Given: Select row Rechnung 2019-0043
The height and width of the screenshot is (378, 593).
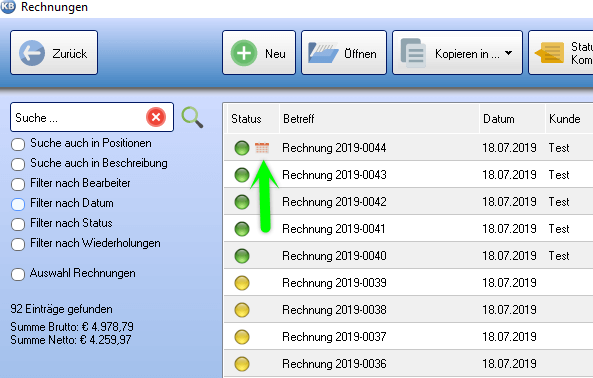Looking at the screenshot, I should (408, 175).
